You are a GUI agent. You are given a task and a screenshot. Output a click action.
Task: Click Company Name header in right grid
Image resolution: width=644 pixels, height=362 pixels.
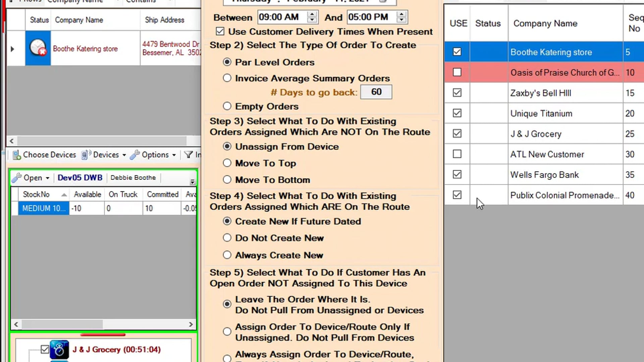pos(565,23)
